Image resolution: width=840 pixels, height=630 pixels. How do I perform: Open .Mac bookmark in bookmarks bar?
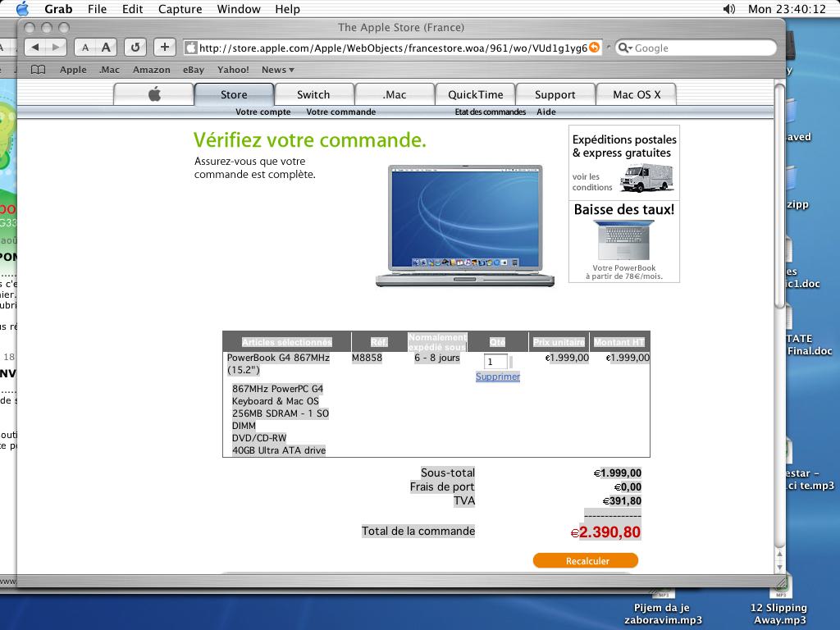tap(109, 70)
